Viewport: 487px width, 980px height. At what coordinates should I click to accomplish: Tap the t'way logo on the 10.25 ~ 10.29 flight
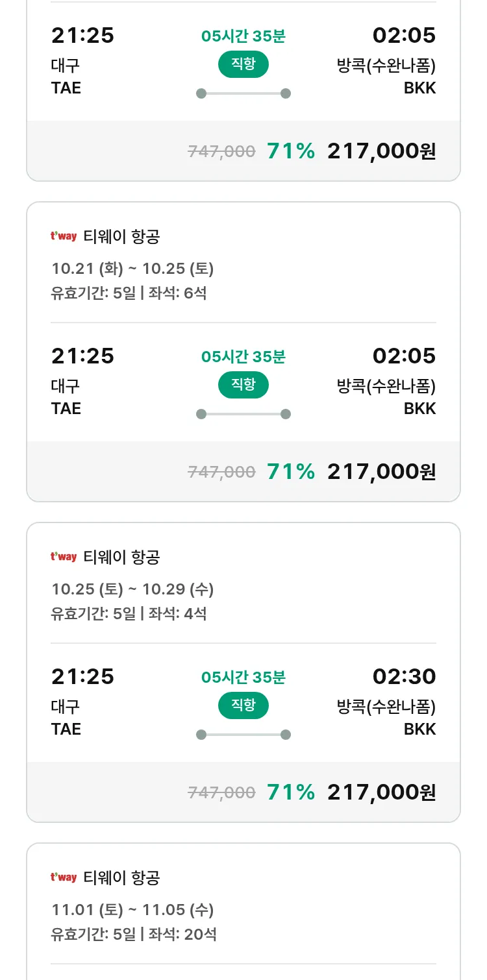[x=64, y=557]
